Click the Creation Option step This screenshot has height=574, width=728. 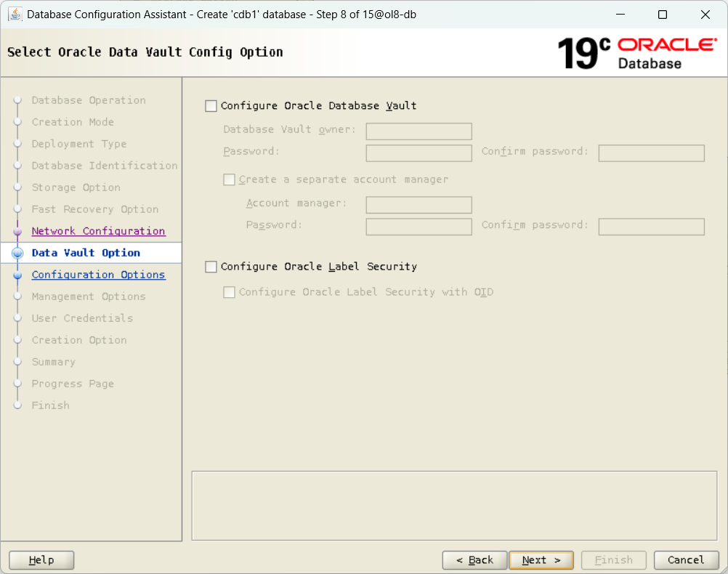(79, 341)
